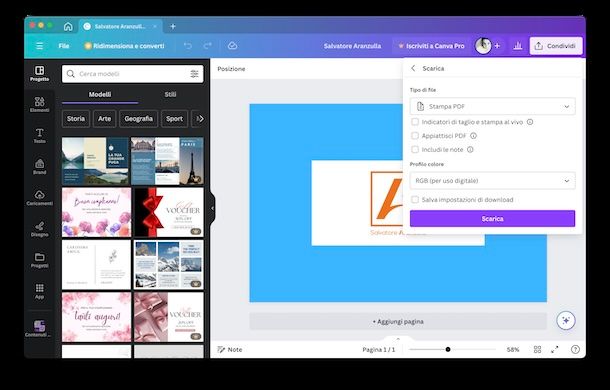The height and width of the screenshot is (390, 610).
Task: Open the Contenuti magic panel
Action: pyautogui.click(x=39, y=329)
